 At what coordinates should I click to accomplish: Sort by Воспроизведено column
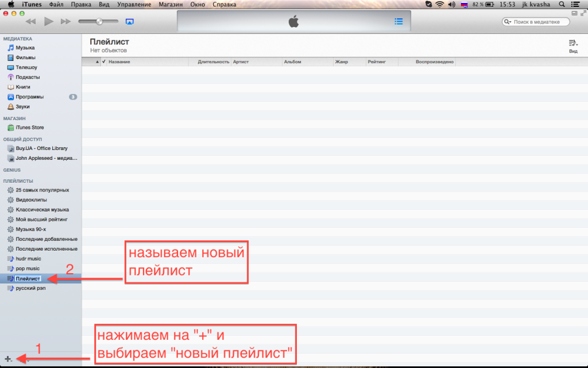pos(427,62)
